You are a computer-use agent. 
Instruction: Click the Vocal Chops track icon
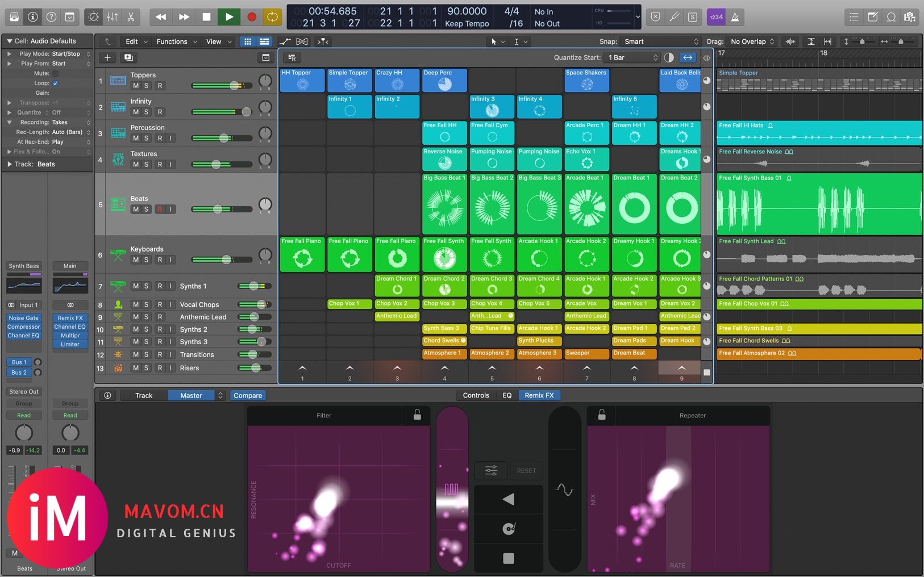click(x=118, y=304)
